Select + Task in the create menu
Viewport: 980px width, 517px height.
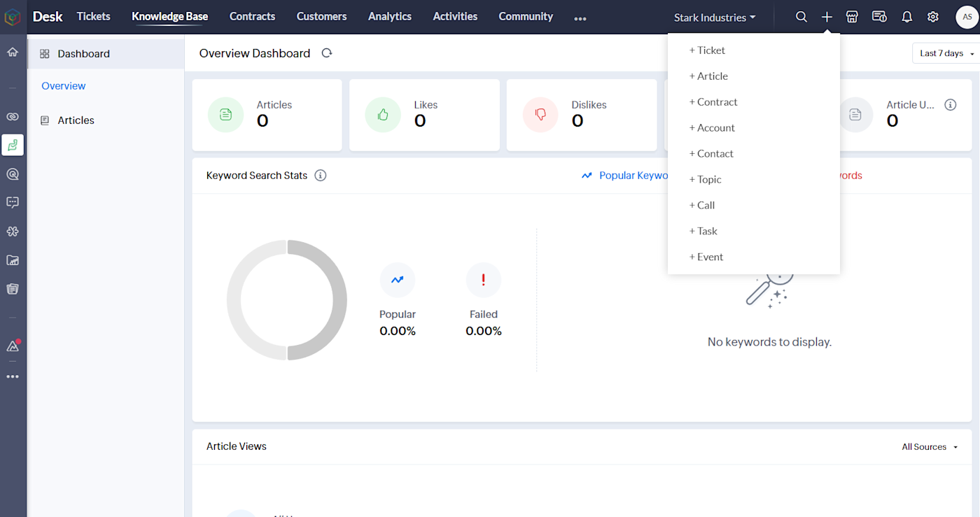(754, 232)
